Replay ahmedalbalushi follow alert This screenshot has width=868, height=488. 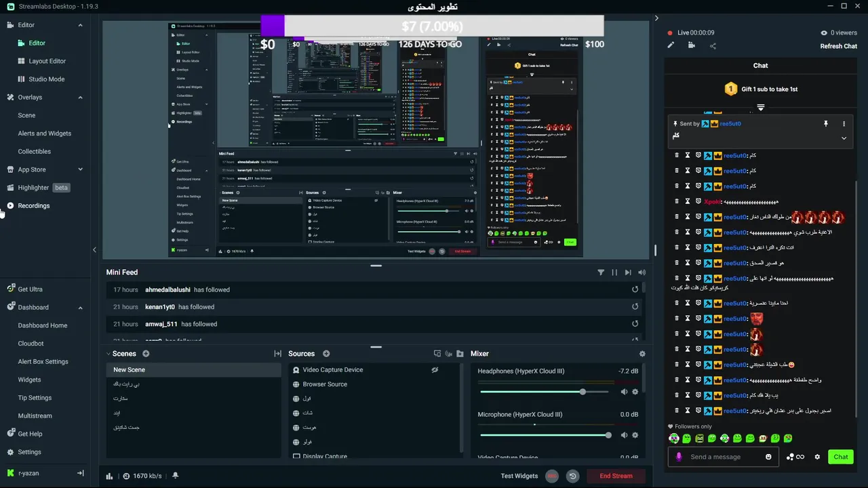click(635, 289)
